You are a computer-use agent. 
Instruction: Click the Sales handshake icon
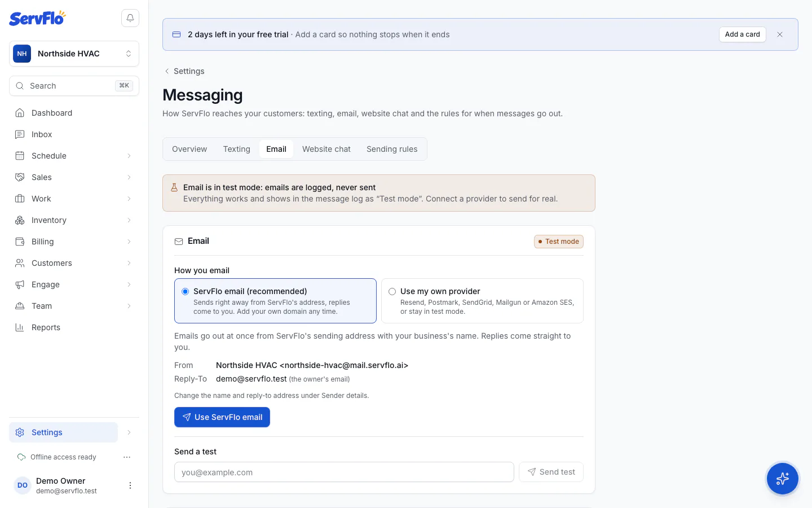point(20,177)
